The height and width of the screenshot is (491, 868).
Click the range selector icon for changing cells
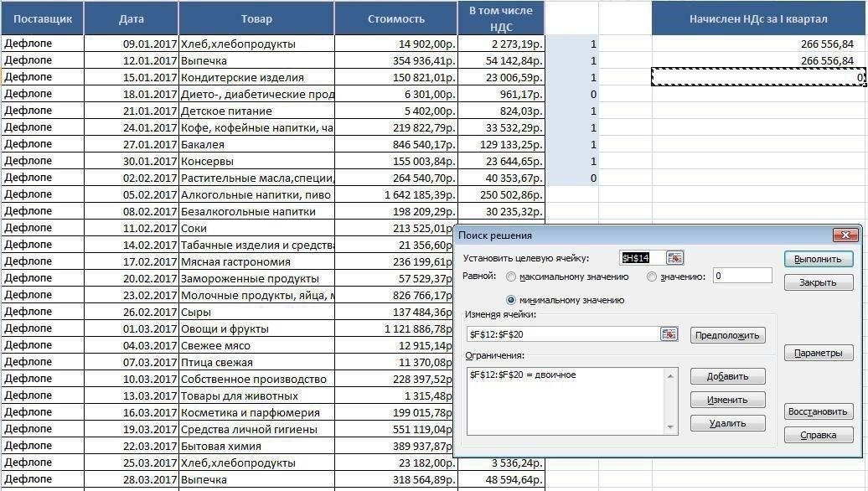tap(669, 333)
